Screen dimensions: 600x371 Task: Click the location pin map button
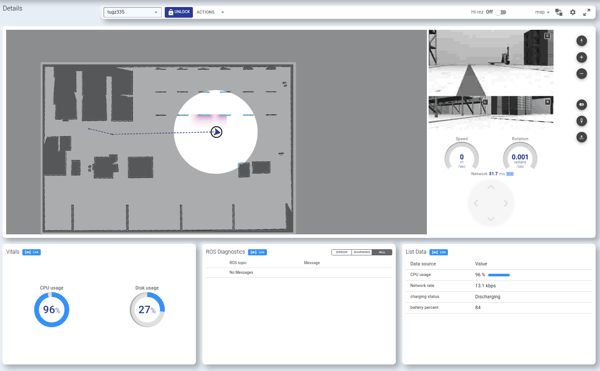pyautogui.click(x=581, y=121)
